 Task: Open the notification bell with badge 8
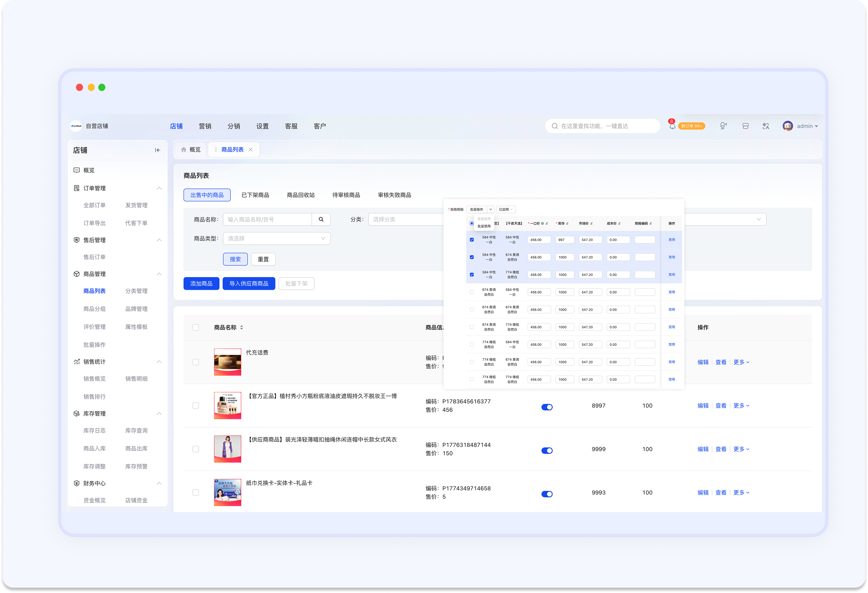point(672,126)
